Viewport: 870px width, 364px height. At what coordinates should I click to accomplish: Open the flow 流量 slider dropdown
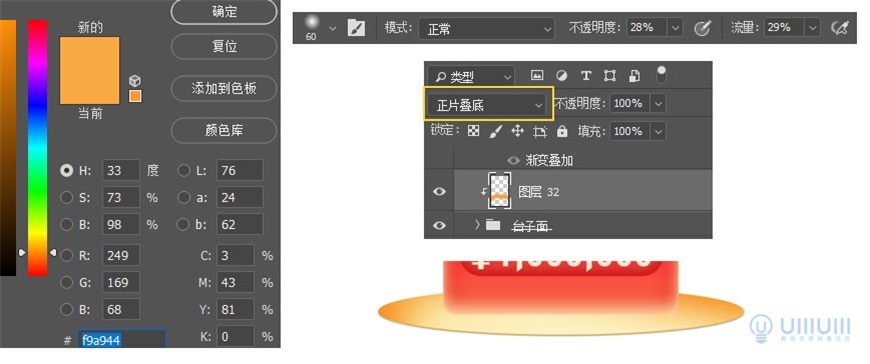coord(812,27)
